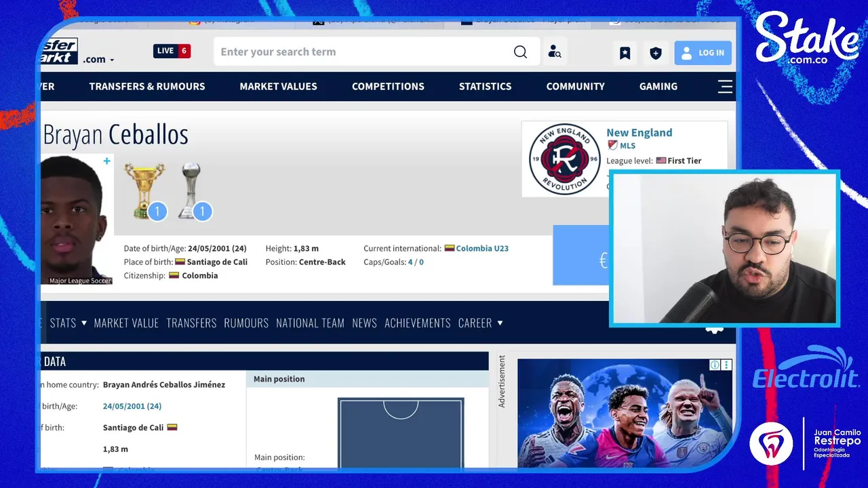Click the ad info icon
The width and height of the screenshot is (868, 488).
click(x=715, y=365)
